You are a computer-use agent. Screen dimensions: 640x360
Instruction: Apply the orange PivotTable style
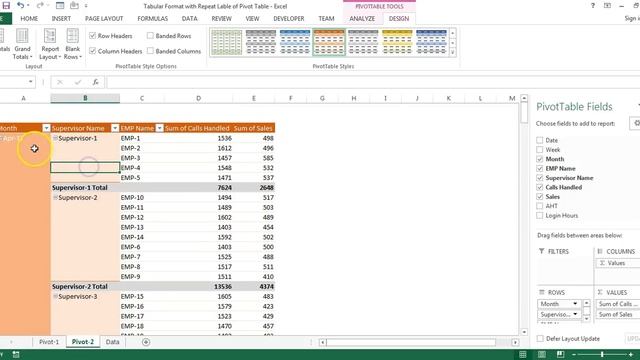329,42
